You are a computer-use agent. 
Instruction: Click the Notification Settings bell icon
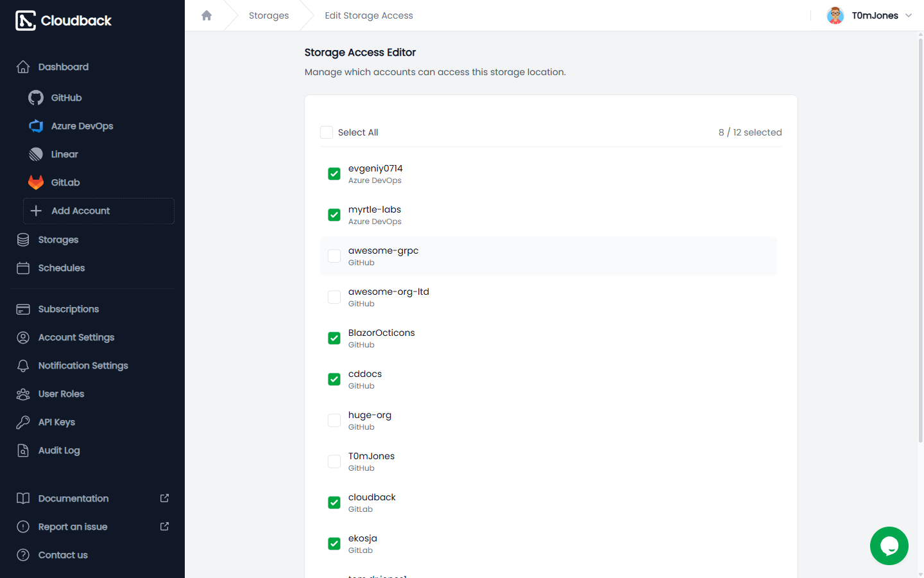click(23, 365)
